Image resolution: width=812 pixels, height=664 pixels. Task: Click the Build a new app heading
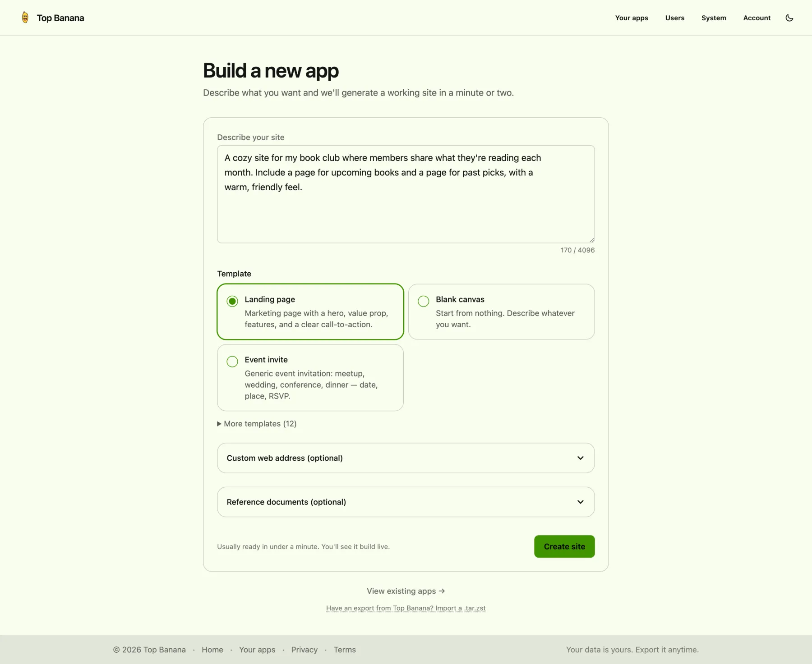tap(271, 71)
